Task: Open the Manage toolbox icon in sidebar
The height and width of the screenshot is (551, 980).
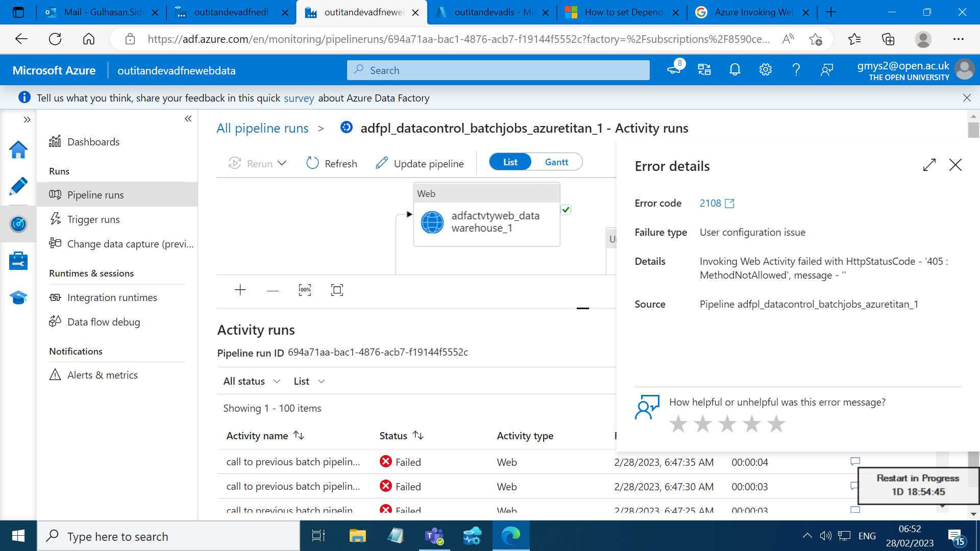Action: (x=18, y=261)
